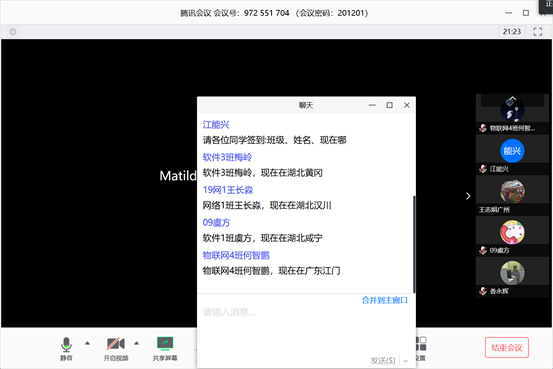Click muted mic icon beside 查永辉

click(x=483, y=291)
